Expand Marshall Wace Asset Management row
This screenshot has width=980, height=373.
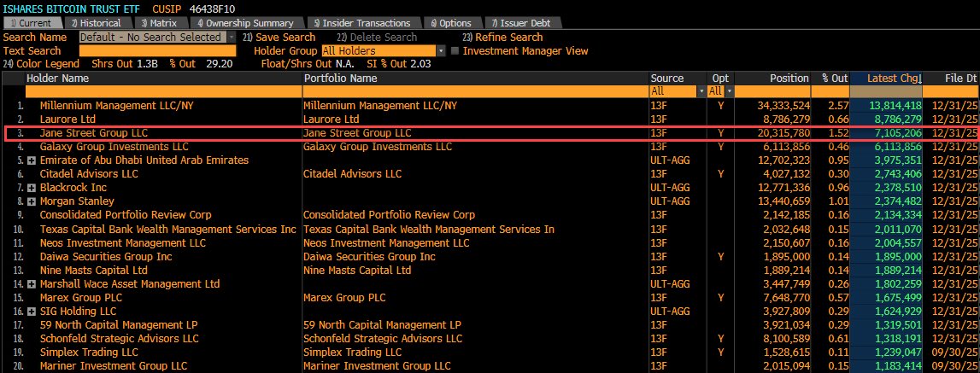pyautogui.click(x=32, y=284)
